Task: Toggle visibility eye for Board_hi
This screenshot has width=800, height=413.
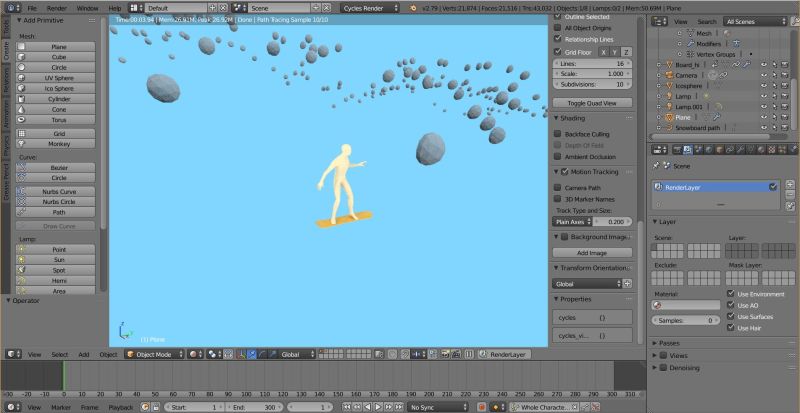Action: tap(764, 65)
